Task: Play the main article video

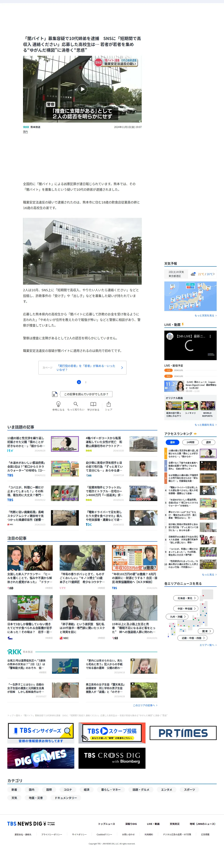Action: pos(82,89)
